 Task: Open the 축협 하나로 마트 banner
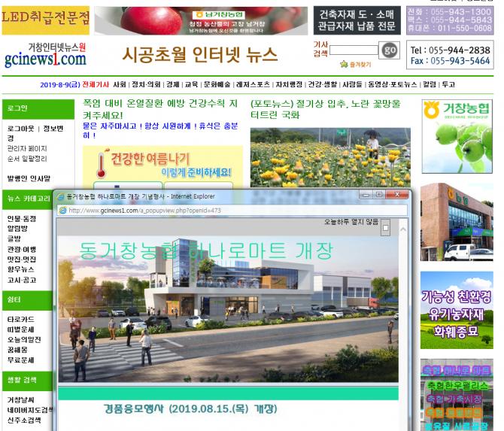coord(457,395)
